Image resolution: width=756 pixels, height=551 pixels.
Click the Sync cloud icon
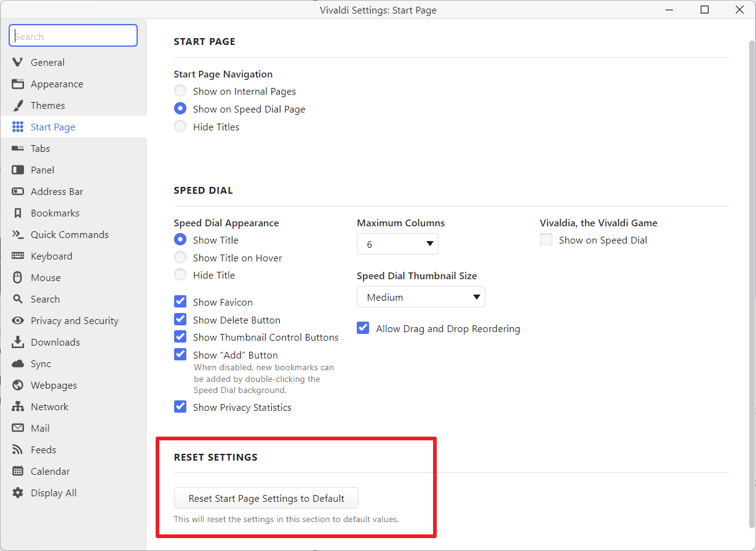point(18,363)
